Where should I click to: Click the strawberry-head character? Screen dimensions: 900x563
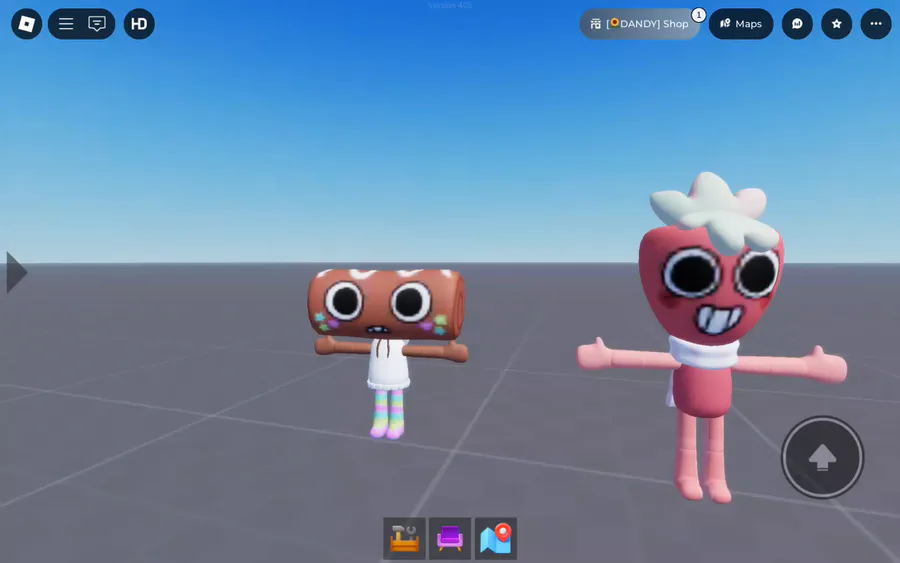pos(711,338)
